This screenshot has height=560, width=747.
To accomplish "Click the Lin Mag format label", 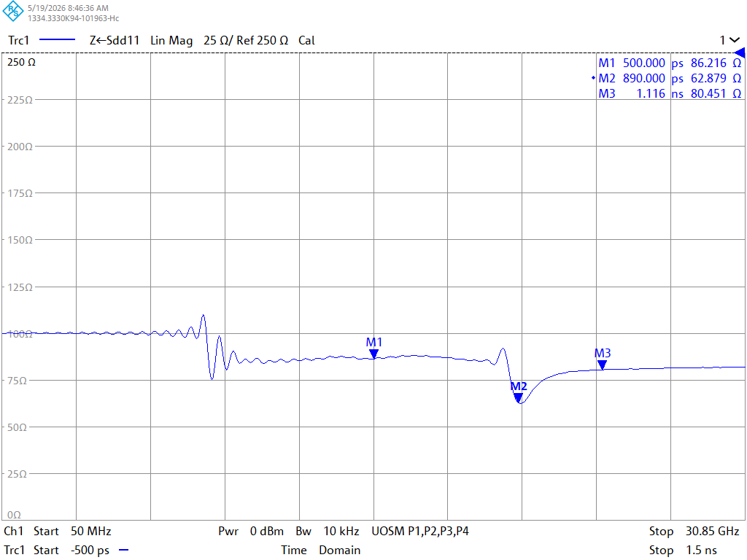I will [x=171, y=41].
